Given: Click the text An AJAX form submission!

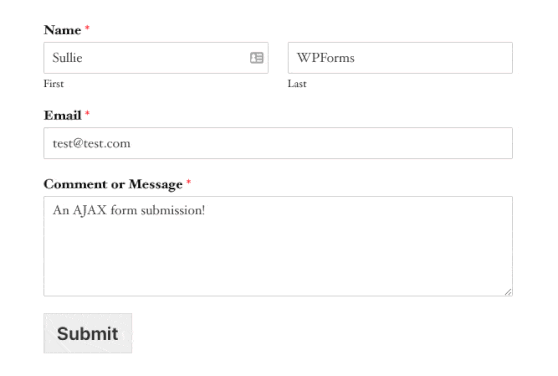Looking at the screenshot, I should [x=128, y=210].
